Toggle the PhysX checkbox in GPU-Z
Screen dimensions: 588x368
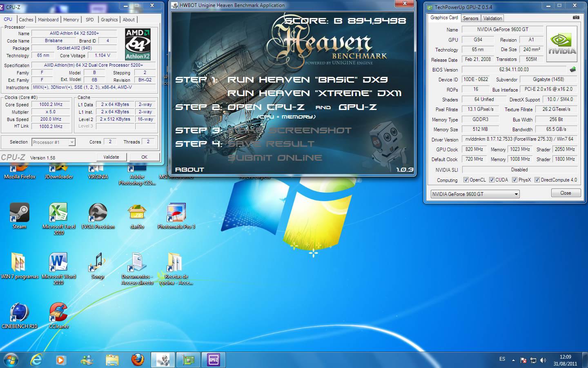pyautogui.click(x=514, y=180)
